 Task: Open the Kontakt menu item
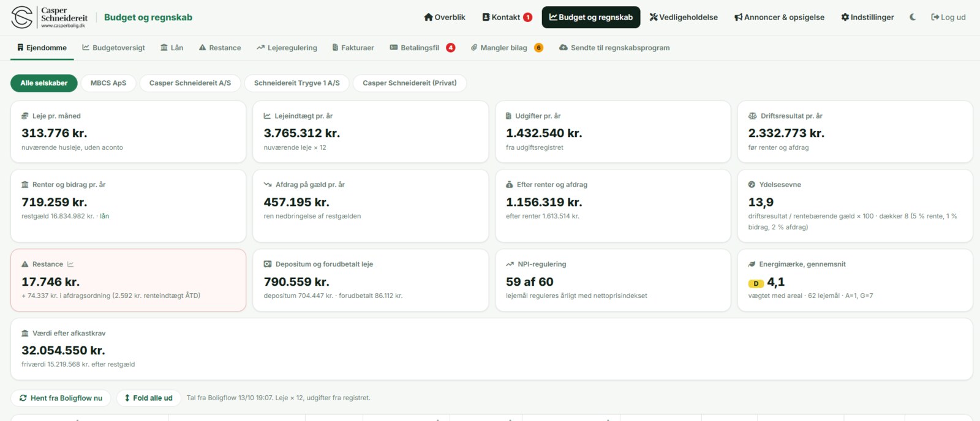[x=507, y=17]
